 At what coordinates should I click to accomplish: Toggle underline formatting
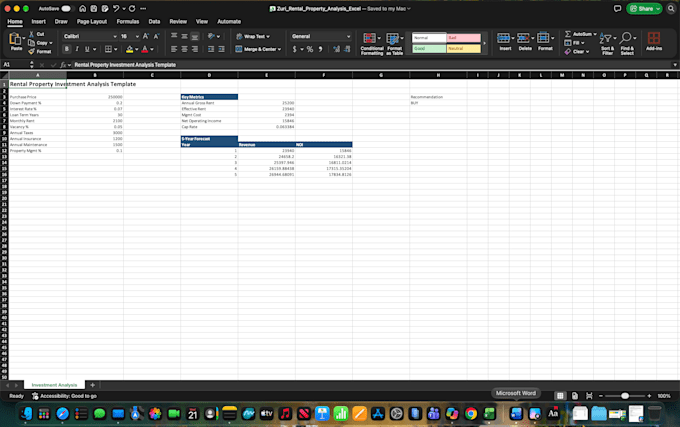[x=87, y=49]
